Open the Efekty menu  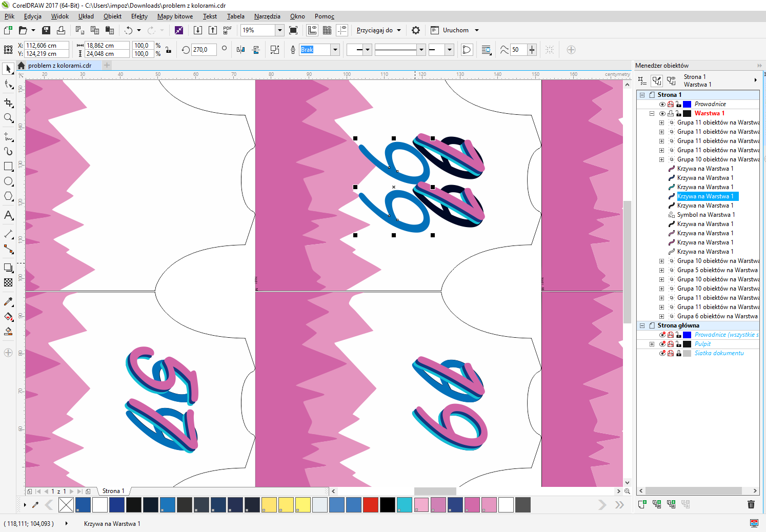tap(139, 16)
